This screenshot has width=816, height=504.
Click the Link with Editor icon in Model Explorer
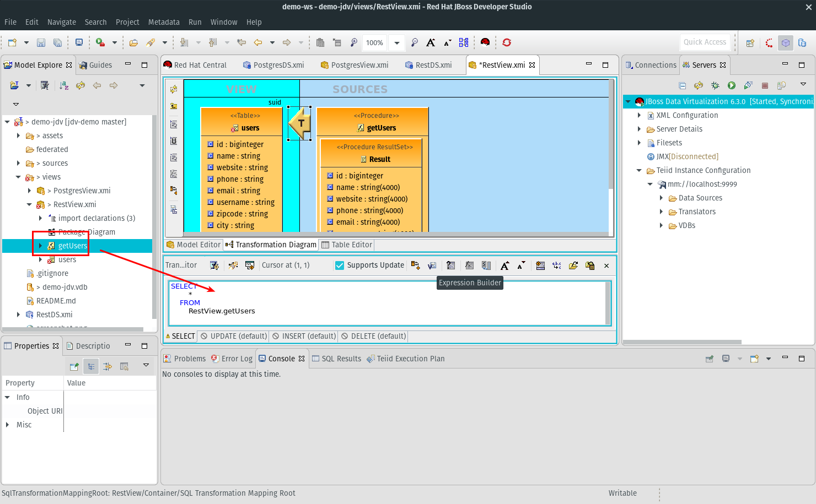point(80,85)
